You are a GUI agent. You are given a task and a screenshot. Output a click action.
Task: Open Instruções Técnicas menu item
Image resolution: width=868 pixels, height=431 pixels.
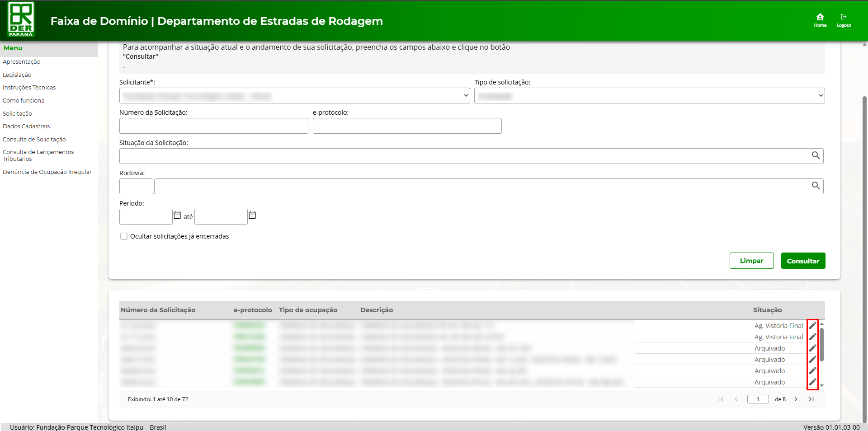click(29, 88)
